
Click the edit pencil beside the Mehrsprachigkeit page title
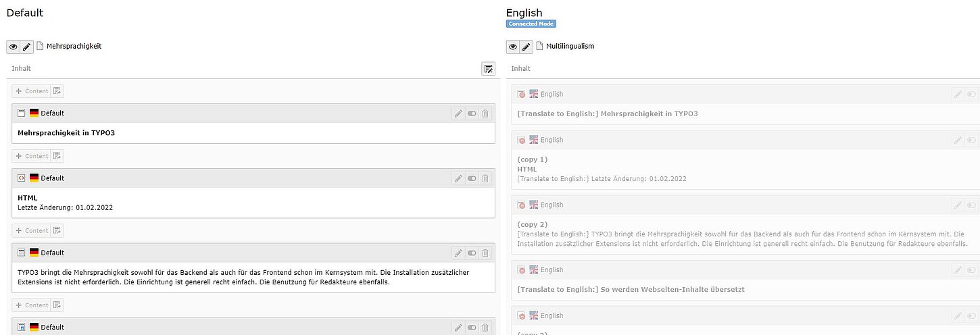26,47
